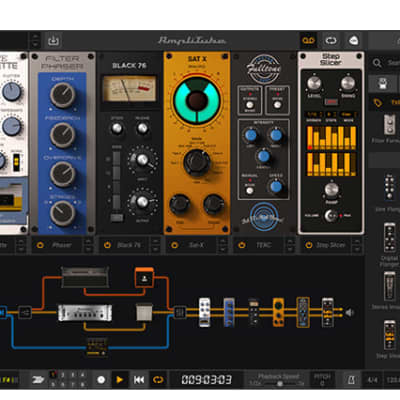Select the signal splitter block in chain
Screen dimensions: 400x400
[25, 313]
